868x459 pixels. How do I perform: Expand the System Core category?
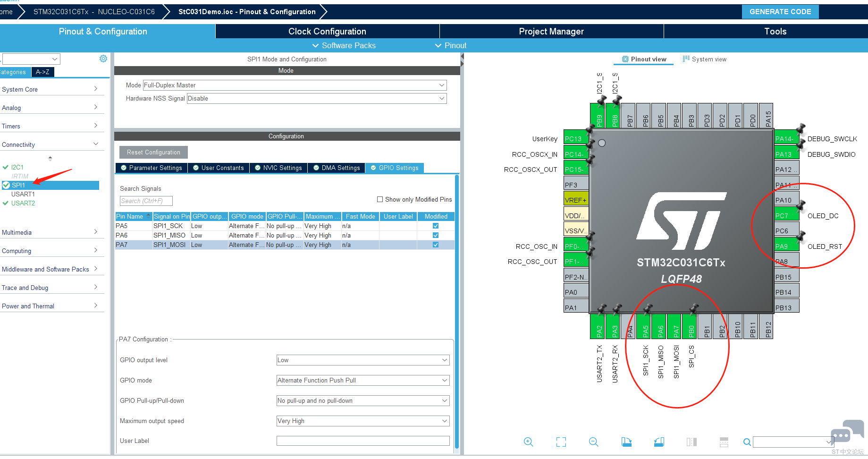tap(51, 89)
